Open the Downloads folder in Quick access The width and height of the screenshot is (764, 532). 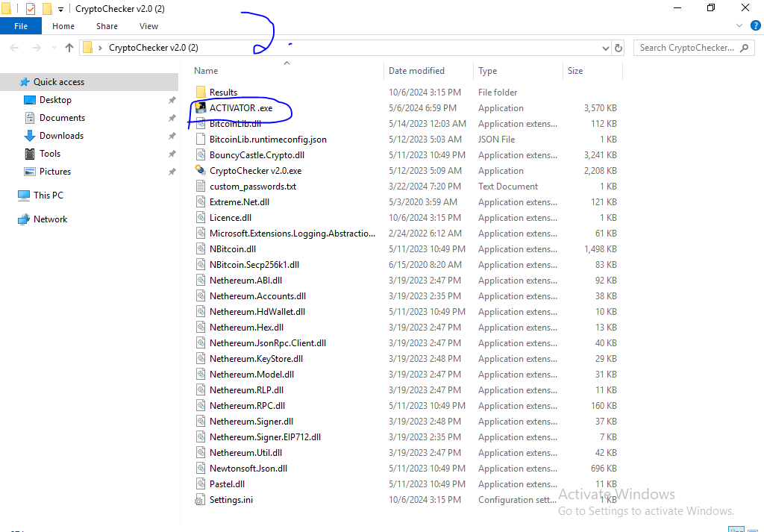(x=61, y=136)
